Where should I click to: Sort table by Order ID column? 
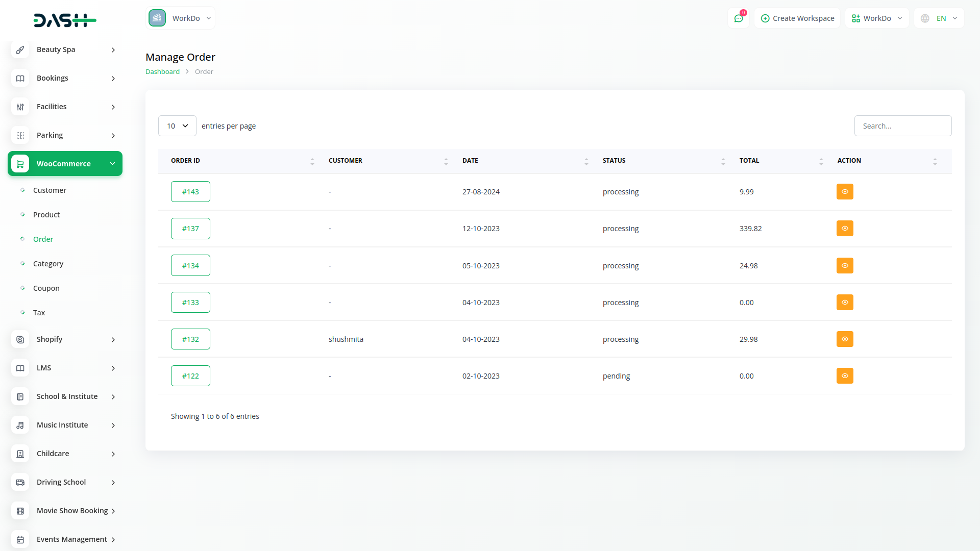click(312, 161)
